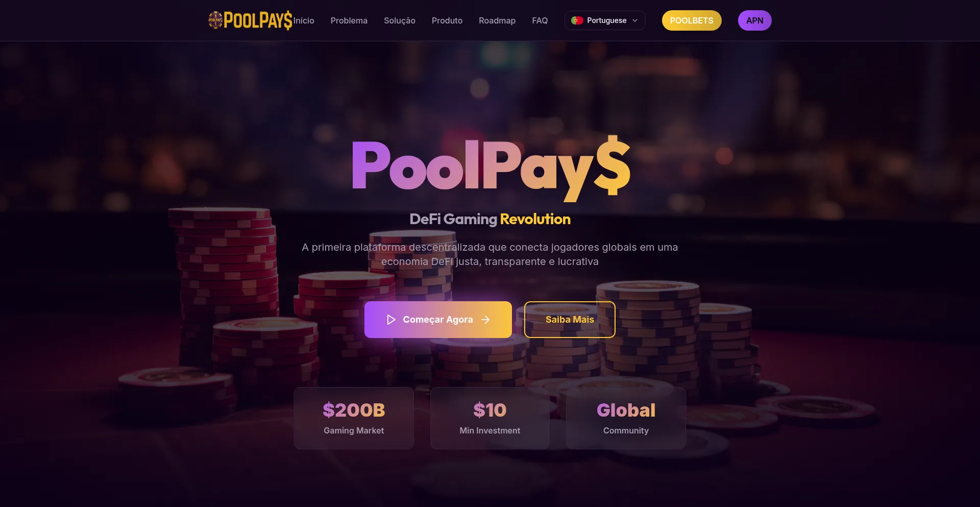Click the $10 Min Investment card
980x507 pixels.
(x=490, y=418)
